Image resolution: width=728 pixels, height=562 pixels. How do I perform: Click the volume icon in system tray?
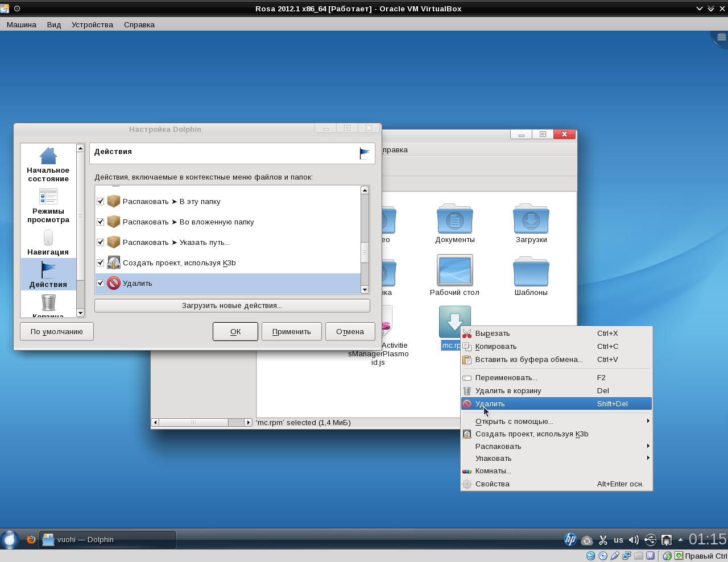click(634, 540)
